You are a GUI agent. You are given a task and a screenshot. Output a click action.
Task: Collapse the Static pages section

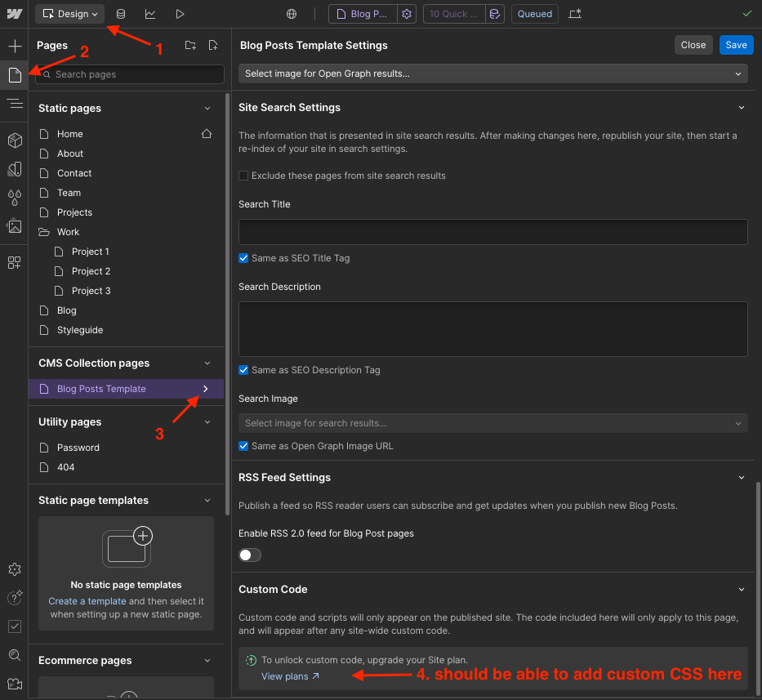(x=207, y=108)
